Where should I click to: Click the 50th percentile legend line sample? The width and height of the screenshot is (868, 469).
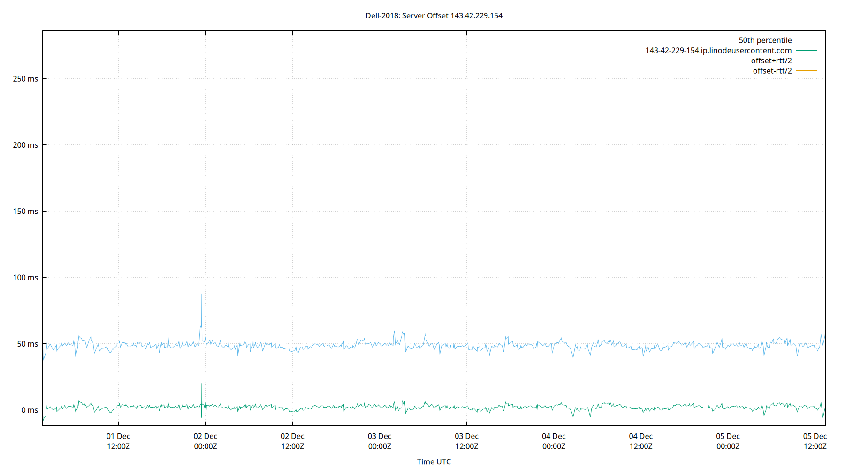coord(806,40)
